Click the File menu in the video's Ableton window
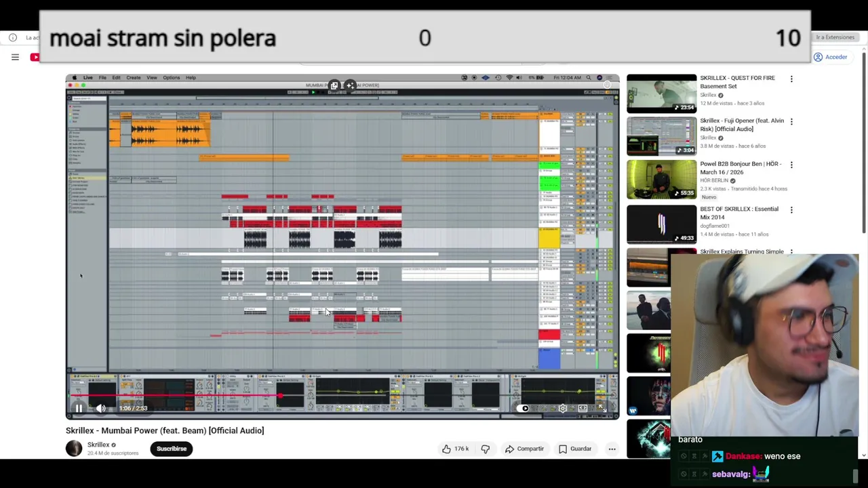 click(x=102, y=77)
